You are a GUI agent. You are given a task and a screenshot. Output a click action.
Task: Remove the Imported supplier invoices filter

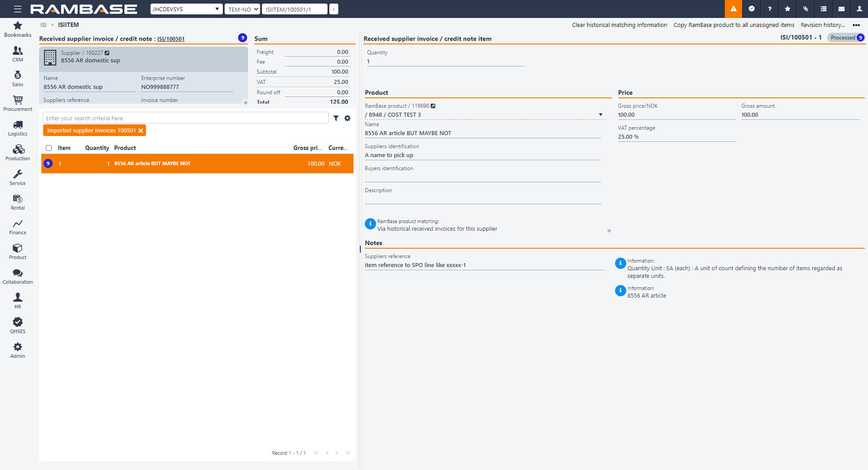click(x=141, y=131)
